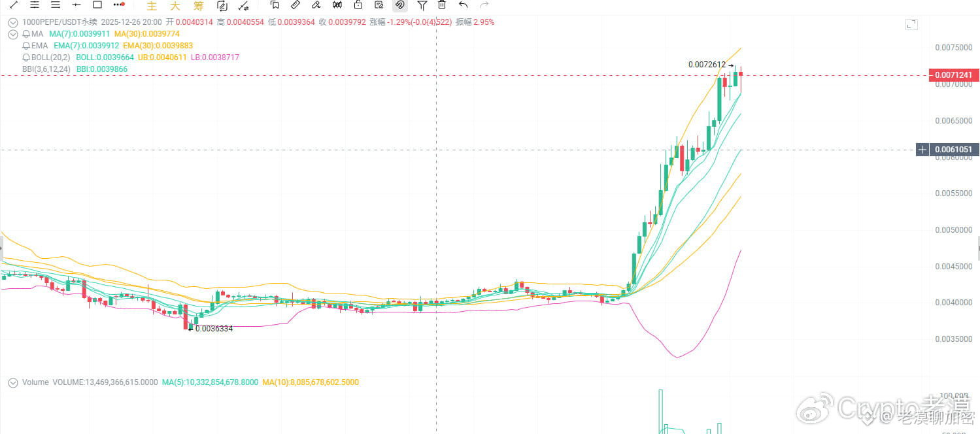Click the 筹 chip distribution button
The width and height of the screenshot is (980, 434).
tap(198, 6)
